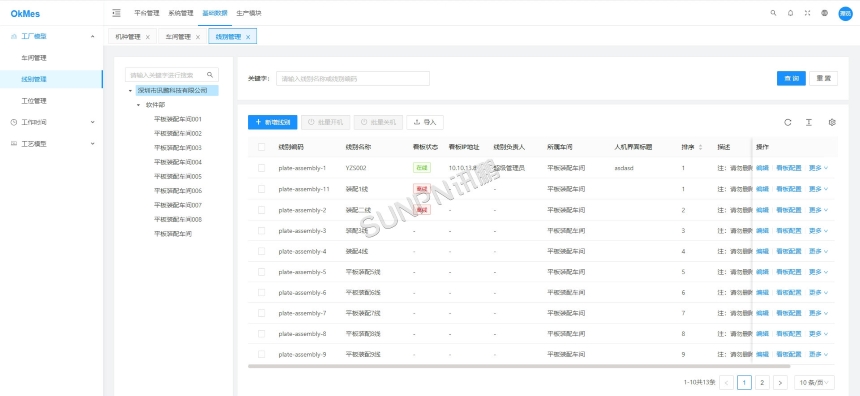Open 更多 dropdown for plate-assembly-1
This screenshot has width=860, height=396.
pos(818,168)
